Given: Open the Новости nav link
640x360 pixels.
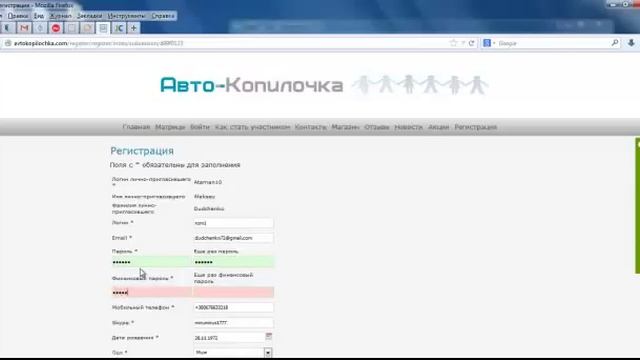Looking at the screenshot, I should pyautogui.click(x=409, y=127).
